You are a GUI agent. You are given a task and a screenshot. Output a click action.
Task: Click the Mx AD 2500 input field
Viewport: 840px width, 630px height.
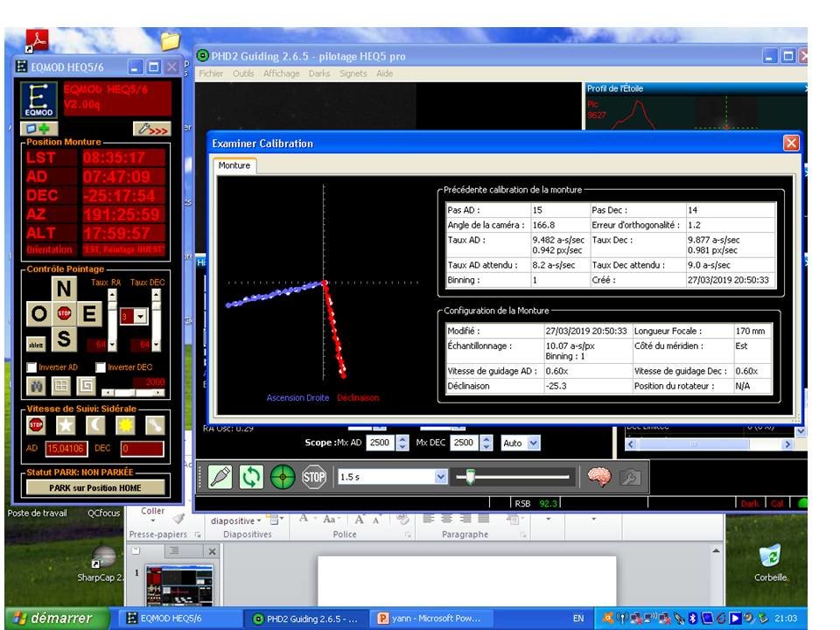point(381,443)
